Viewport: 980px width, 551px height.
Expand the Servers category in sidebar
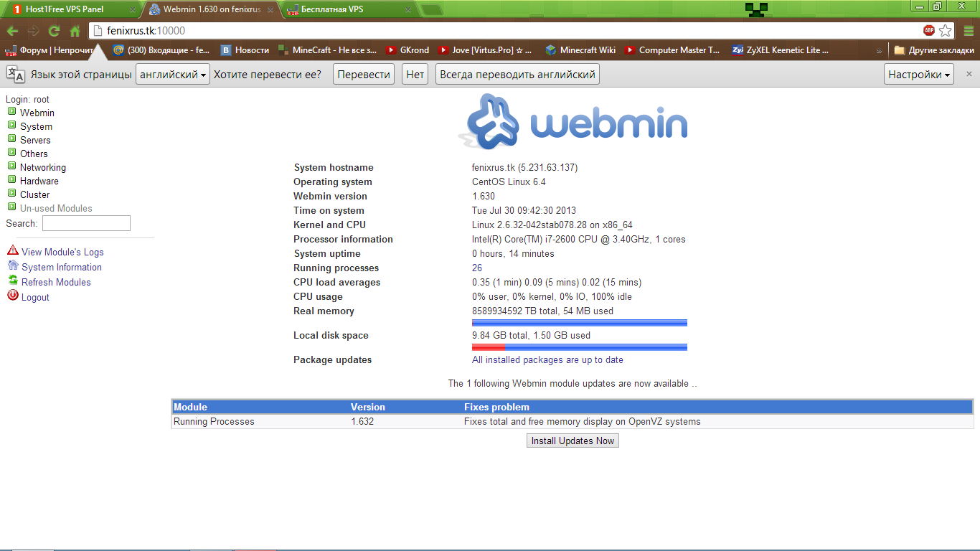tap(12, 139)
